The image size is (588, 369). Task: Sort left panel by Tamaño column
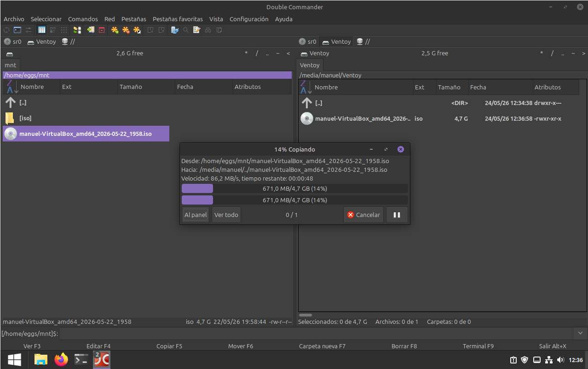click(x=146, y=87)
